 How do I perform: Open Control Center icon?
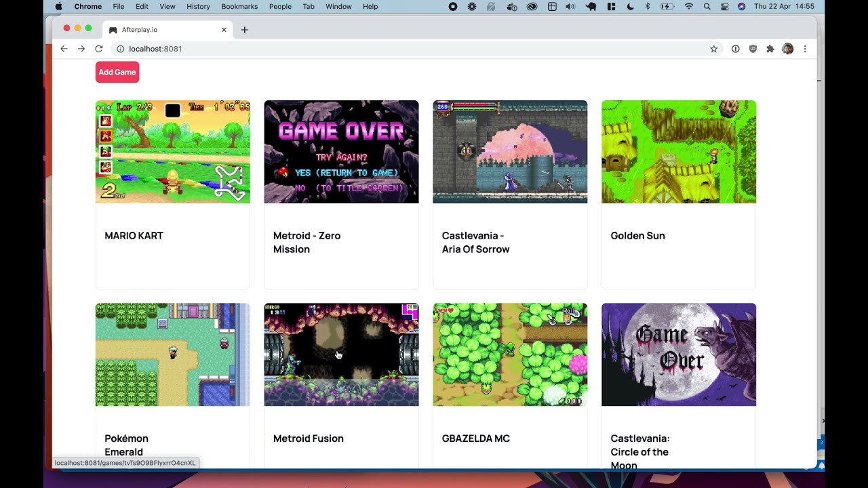coord(725,6)
